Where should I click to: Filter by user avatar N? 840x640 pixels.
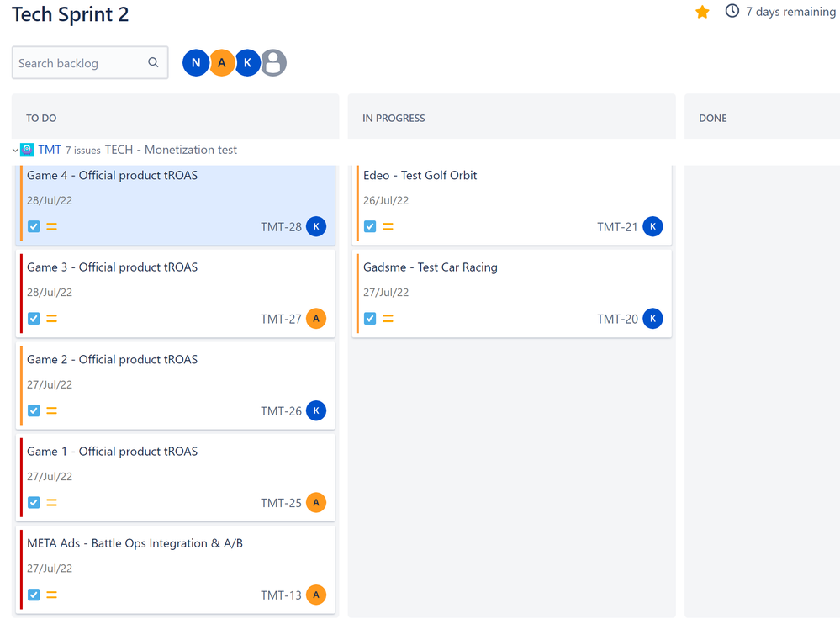pos(196,63)
